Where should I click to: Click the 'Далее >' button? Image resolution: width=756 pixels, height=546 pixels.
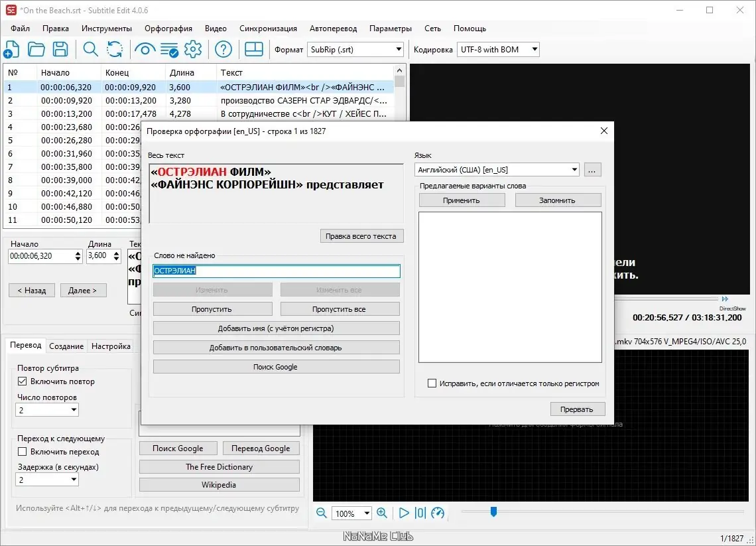tap(83, 291)
